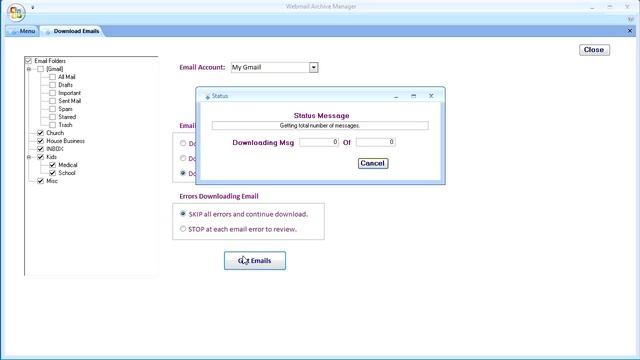Select the All Mail folder label
This screenshot has width=640, height=360.
(x=67, y=77)
